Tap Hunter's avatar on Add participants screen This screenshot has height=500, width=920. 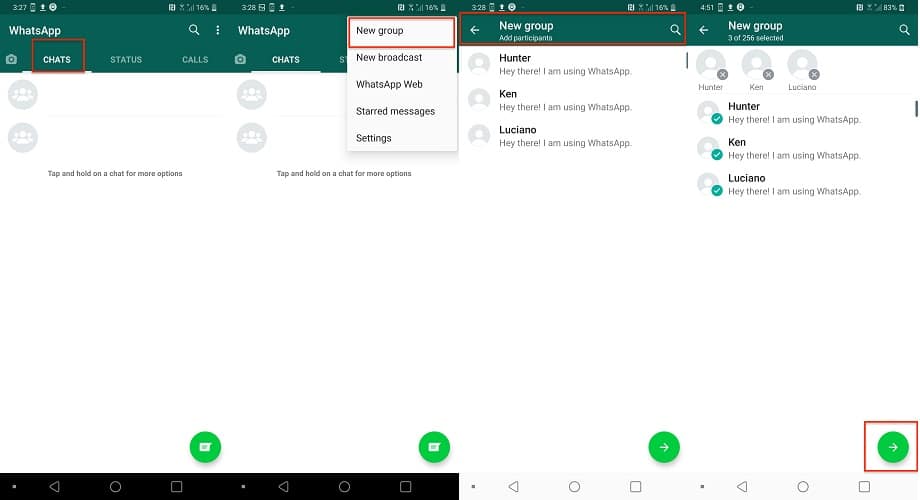pyautogui.click(x=479, y=64)
